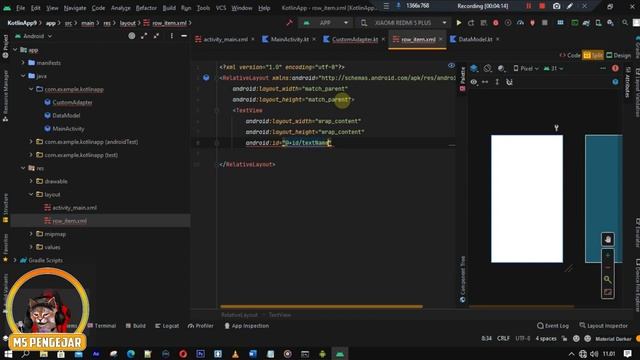Click CRLF line separator in status bar
Image resolution: width=640 pixels, height=360 pixels.
503,339
